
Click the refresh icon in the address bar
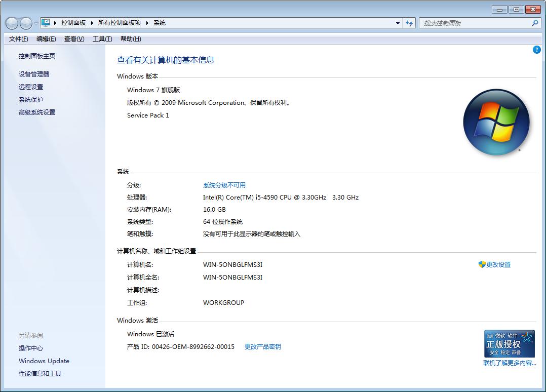[x=409, y=23]
